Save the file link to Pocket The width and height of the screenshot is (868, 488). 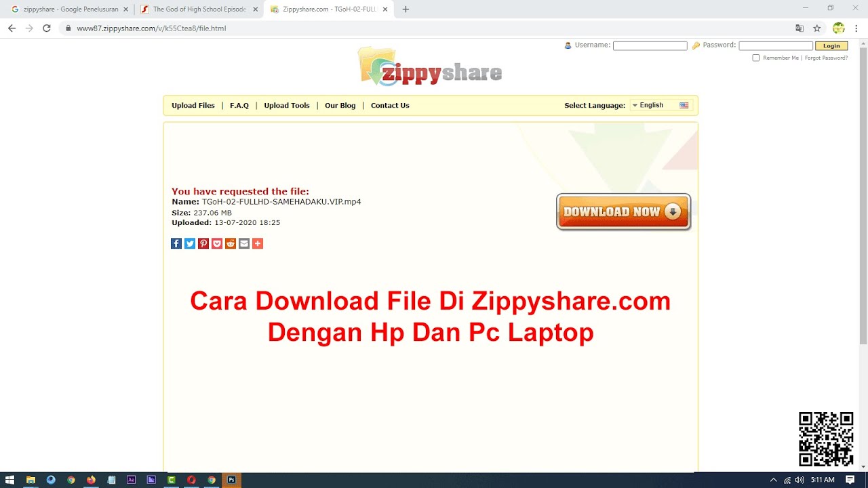tap(217, 243)
